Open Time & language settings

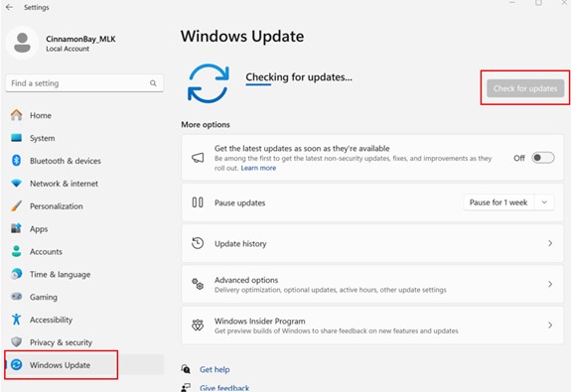coord(84,274)
